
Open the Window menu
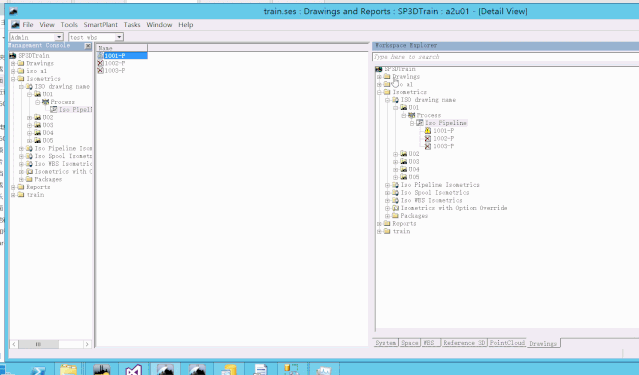(x=159, y=25)
